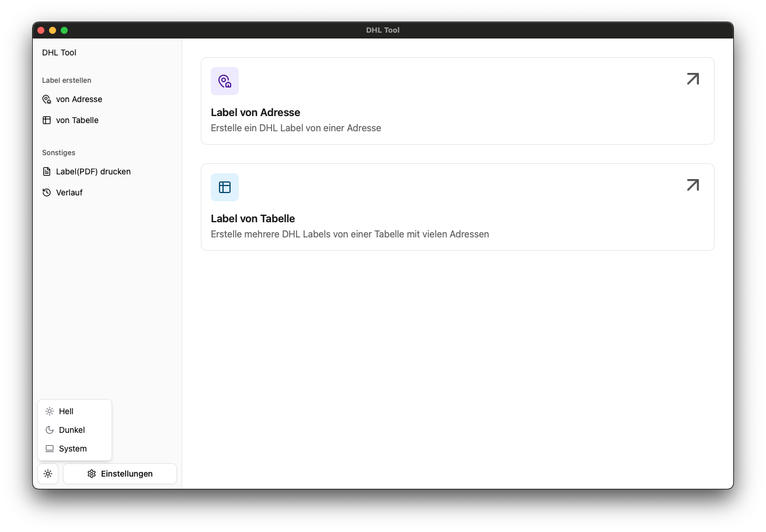Click the document icon beside Label(PDF) drucken

(47, 171)
